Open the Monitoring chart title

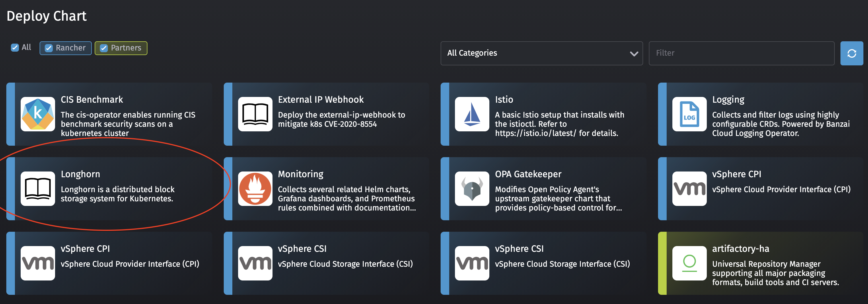(x=300, y=174)
